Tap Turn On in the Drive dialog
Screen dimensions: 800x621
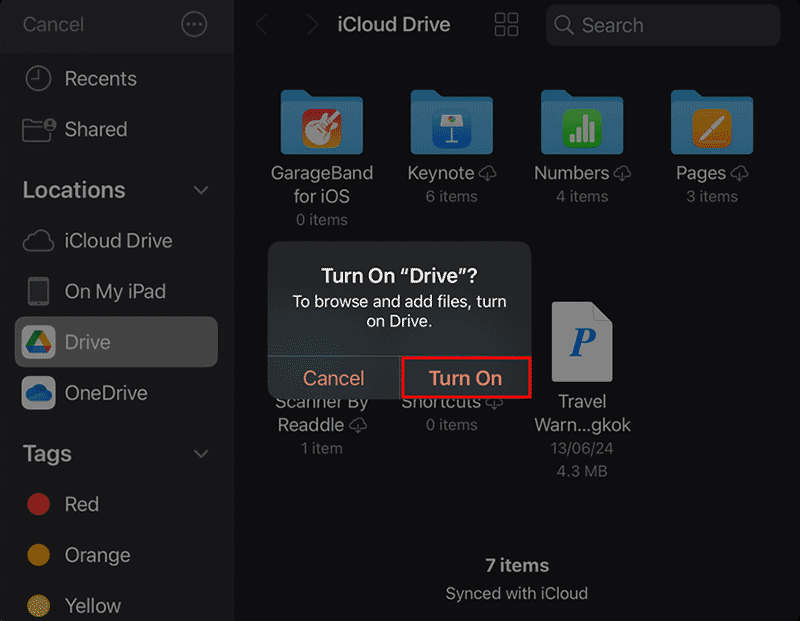pyautogui.click(x=466, y=377)
